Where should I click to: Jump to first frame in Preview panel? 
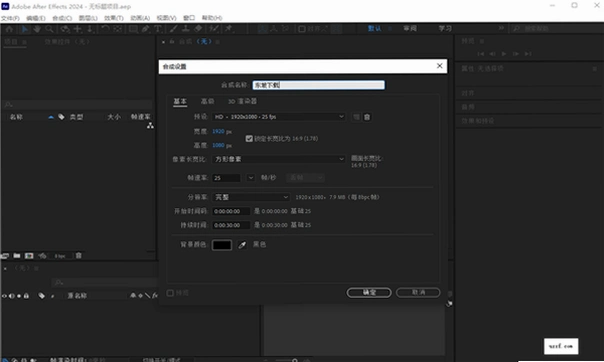481,54
